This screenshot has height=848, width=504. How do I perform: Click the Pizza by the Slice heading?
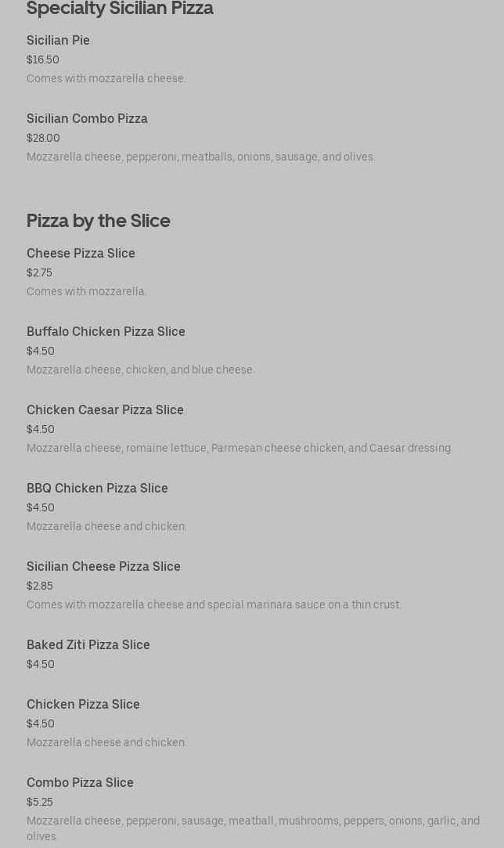[x=98, y=221]
